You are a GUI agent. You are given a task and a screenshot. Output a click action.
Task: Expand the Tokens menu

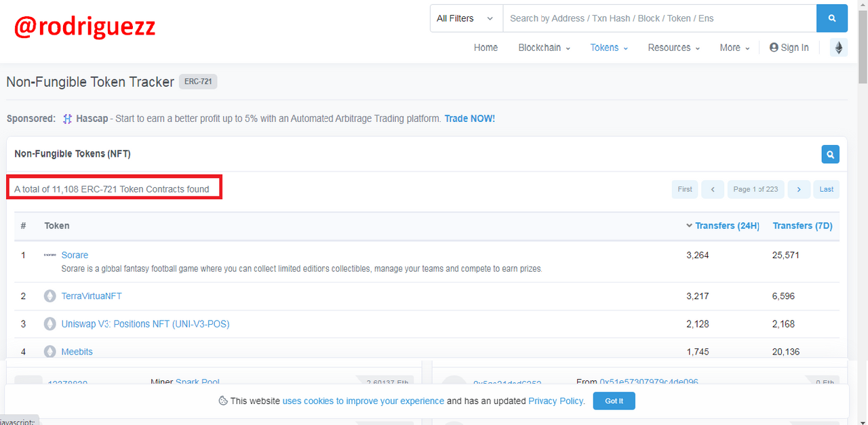pyautogui.click(x=609, y=47)
